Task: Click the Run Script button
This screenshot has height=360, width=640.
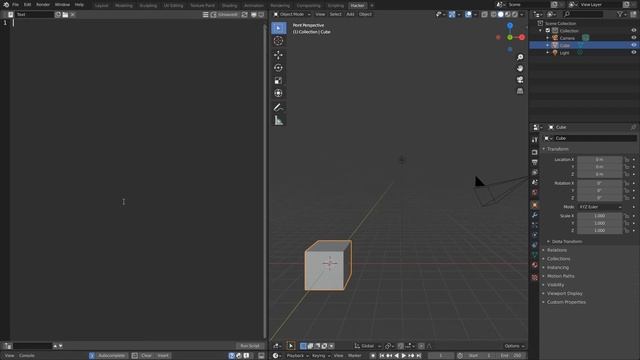Action: pos(250,346)
